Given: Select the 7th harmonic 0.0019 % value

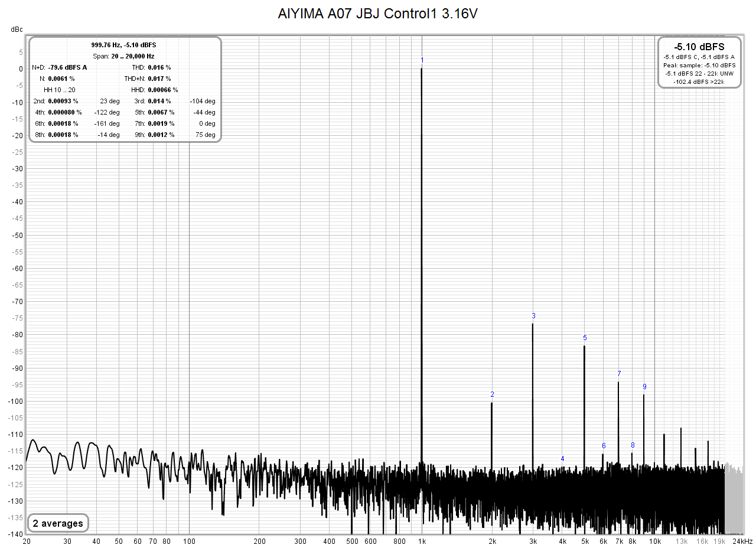Looking at the screenshot, I should click(160, 123).
